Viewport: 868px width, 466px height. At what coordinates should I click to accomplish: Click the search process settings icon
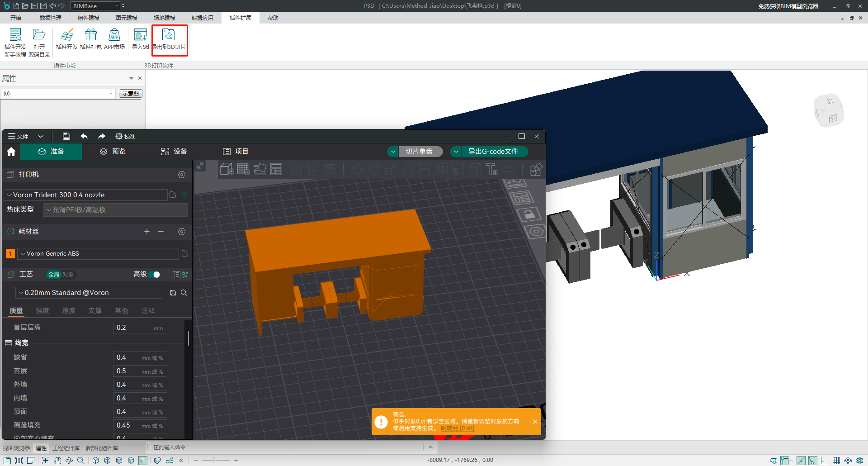click(x=184, y=293)
